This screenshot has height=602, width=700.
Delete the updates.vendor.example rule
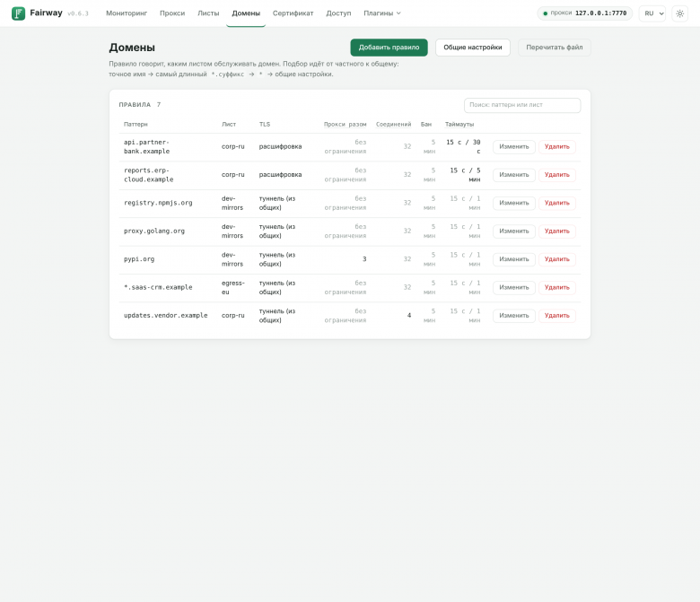tap(556, 316)
